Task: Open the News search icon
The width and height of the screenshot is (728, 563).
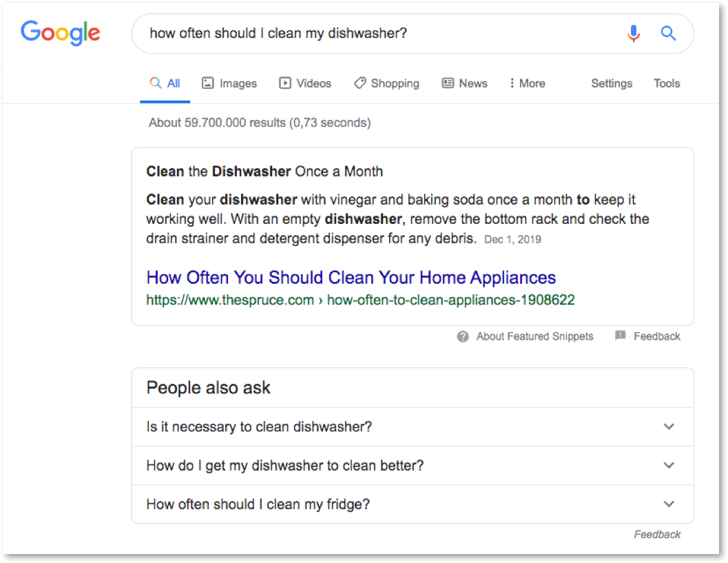Action: (448, 83)
